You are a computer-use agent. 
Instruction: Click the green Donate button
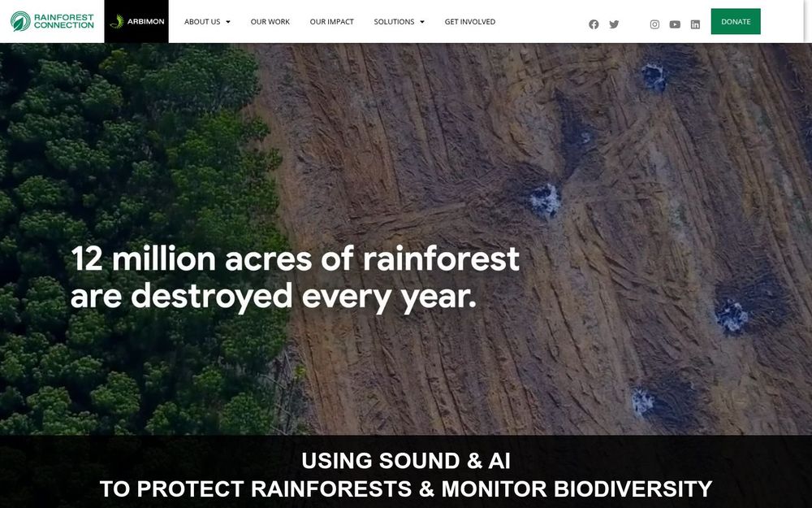pyautogui.click(x=736, y=21)
